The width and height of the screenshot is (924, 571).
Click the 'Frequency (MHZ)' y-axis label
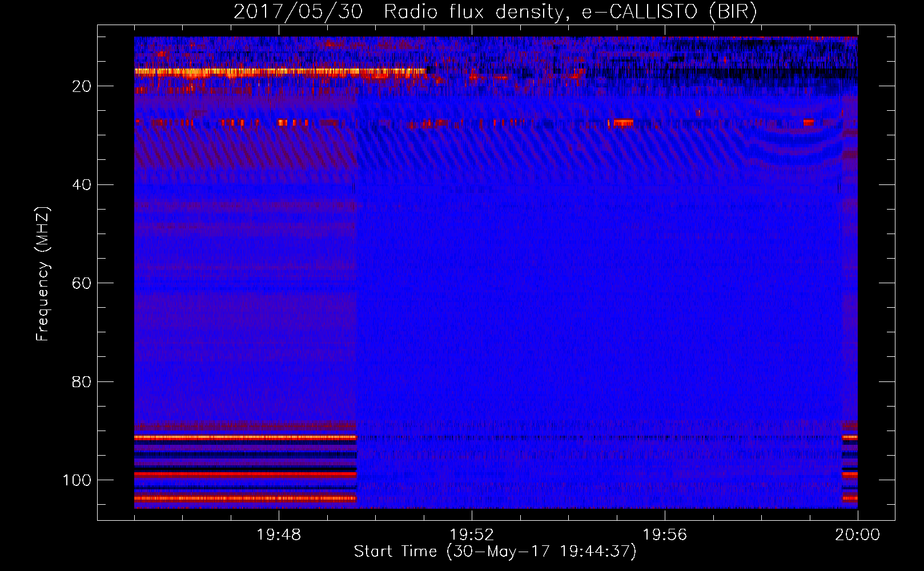point(43,274)
